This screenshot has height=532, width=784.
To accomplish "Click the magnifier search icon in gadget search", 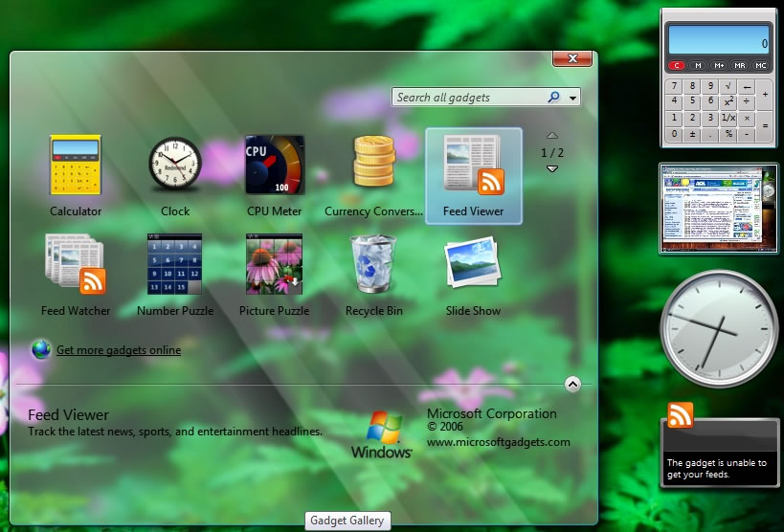I will pos(554,97).
